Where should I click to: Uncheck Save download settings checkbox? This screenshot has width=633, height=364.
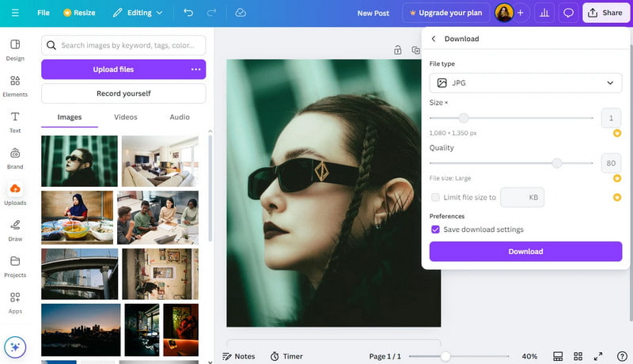click(435, 229)
